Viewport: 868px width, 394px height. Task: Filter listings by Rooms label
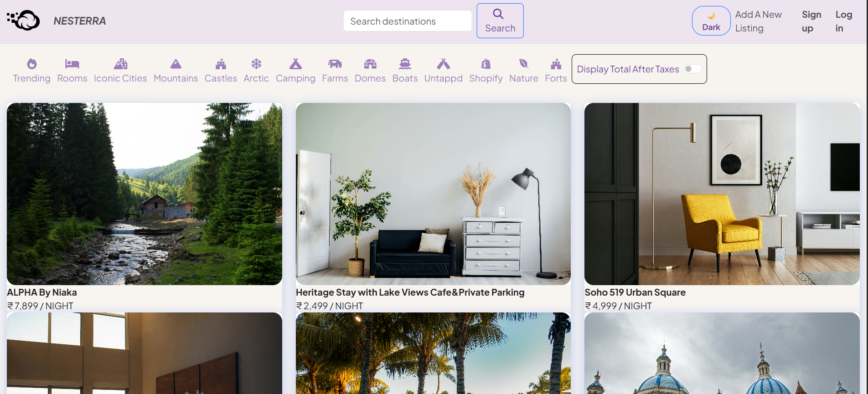[x=72, y=78]
